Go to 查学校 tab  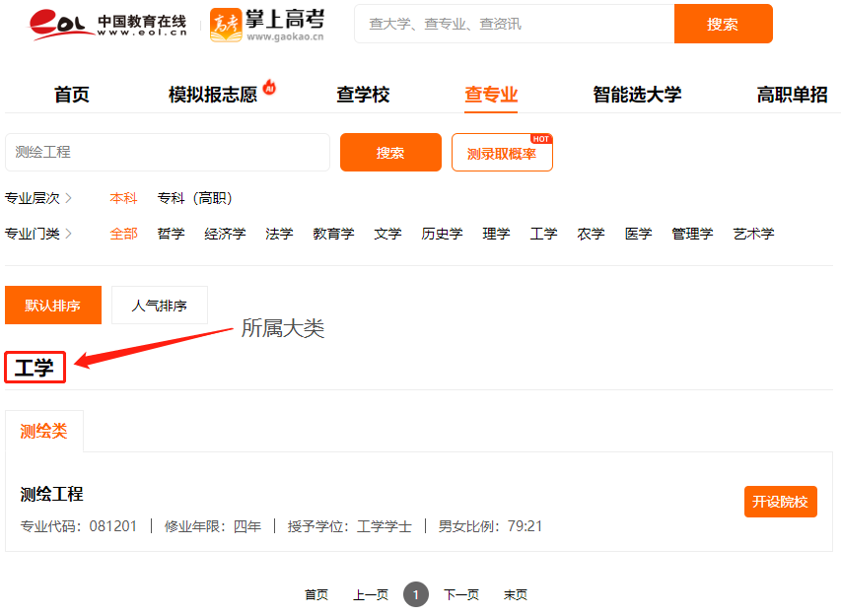tap(363, 95)
